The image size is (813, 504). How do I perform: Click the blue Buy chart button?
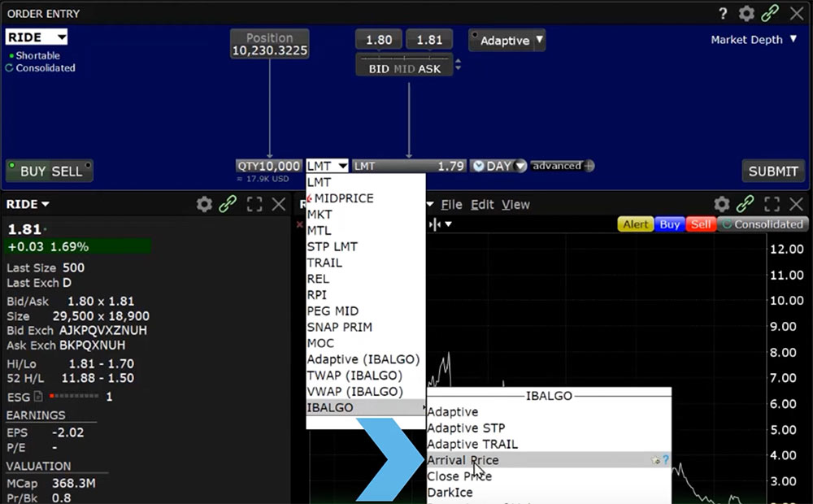tap(669, 224)
